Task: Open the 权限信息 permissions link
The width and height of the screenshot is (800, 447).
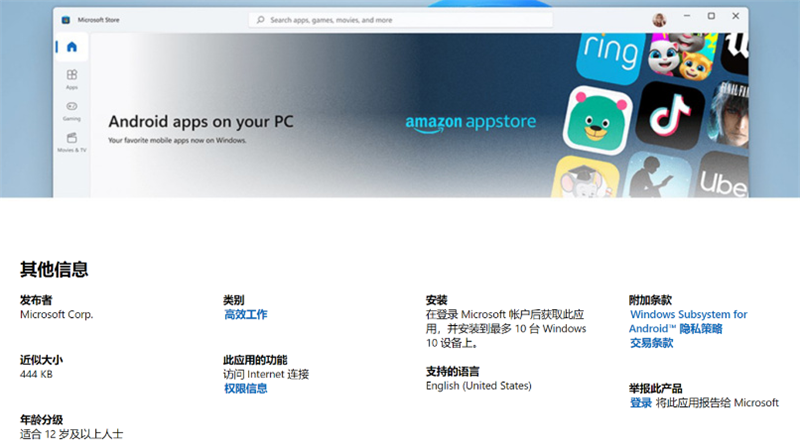Action: [x=246, y=388]
